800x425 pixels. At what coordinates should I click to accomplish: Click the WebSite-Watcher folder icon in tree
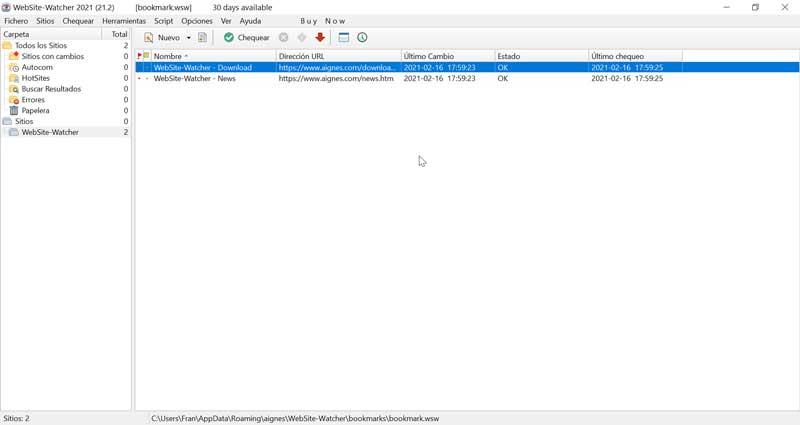[14, 132]
